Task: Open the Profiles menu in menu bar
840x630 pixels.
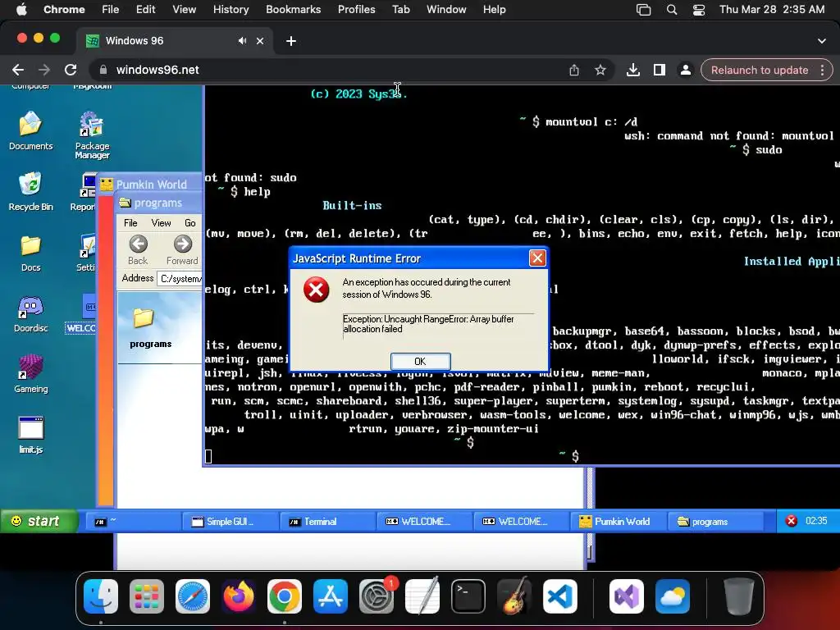Action: tap(356, 9)
